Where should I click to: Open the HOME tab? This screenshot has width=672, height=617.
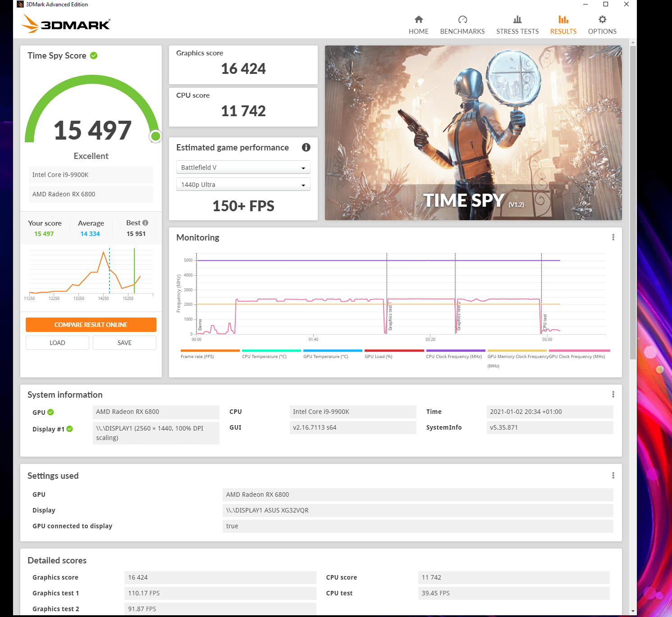[x=418, y=25]
